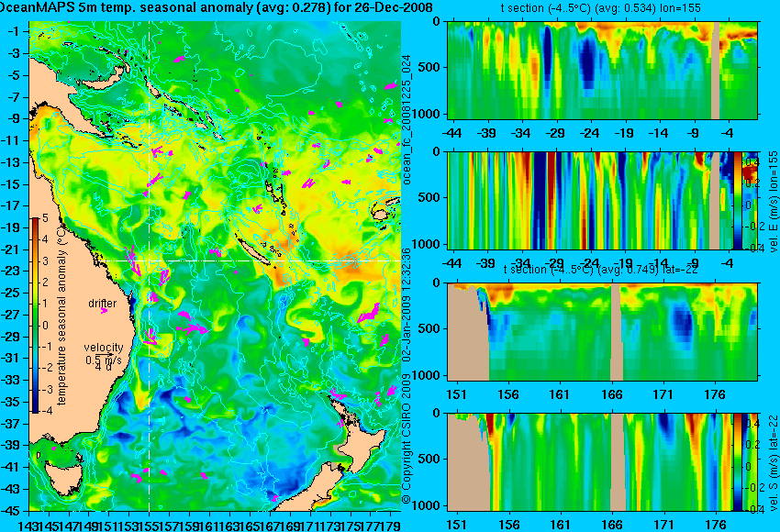780x532 pixels.
Task: Open the temperature section plot for lon=155
Action: coord(602,70)
